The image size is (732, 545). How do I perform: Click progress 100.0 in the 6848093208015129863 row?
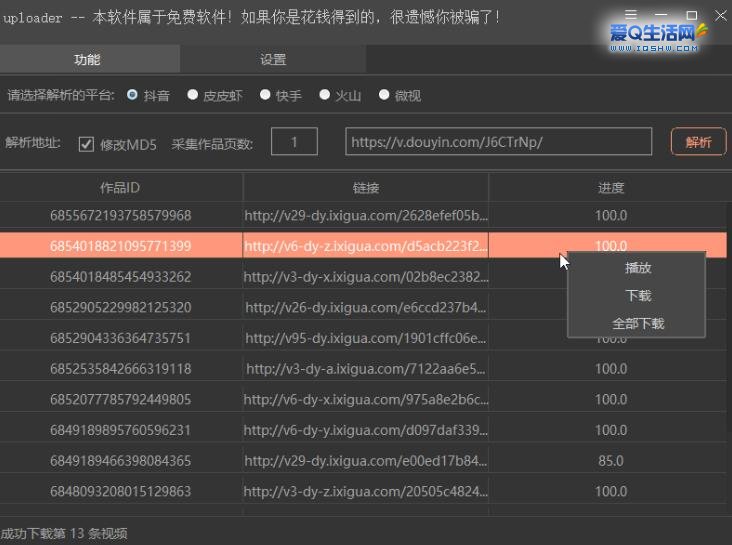611,491
